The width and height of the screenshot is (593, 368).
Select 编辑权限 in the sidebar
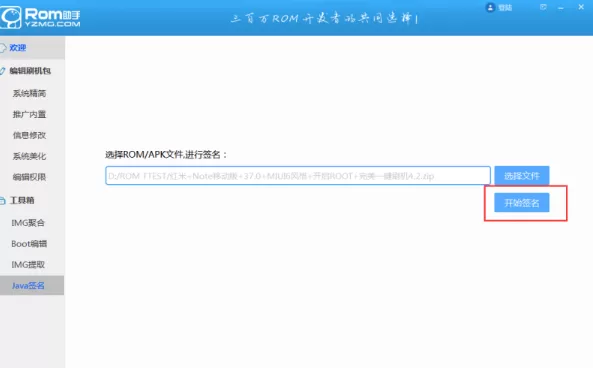[x=29, y=177]
